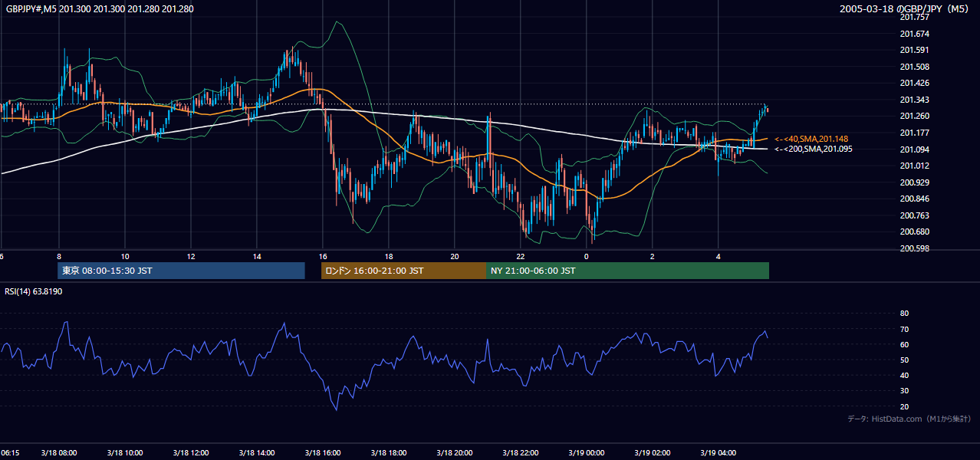Click RSI axis level 30
The image size is (980, 460).
[x=904, y=391]
